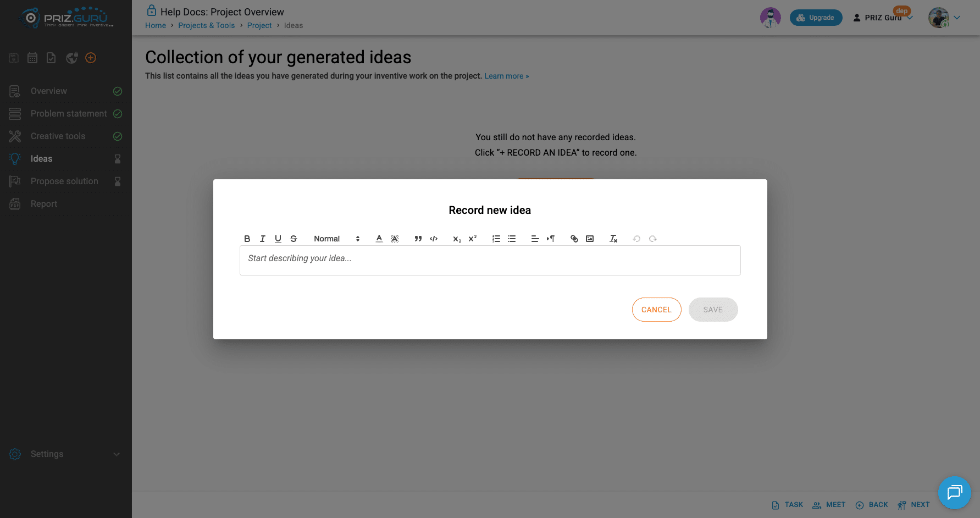
Task: Click the add plus icon in sidebar toolbar
Action: pyautogui.click(x=91, y=58)
